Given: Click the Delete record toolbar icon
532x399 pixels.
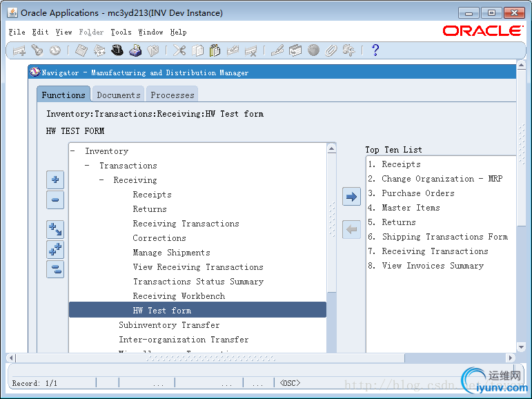Looking at the screenshot, I should click(x=251, y=50).
